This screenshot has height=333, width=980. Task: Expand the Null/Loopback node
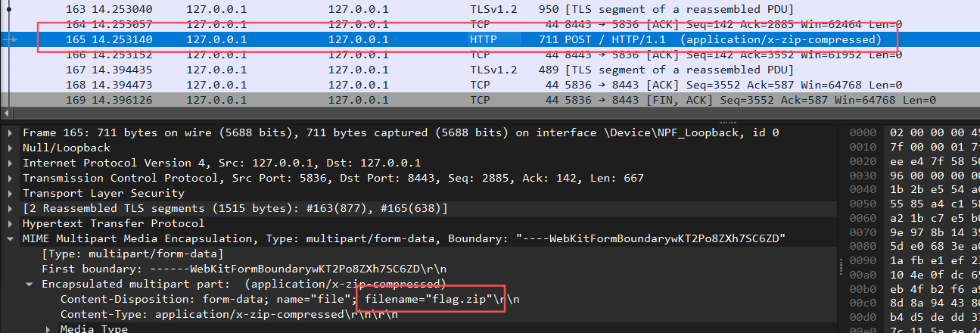tap(10, 148)
